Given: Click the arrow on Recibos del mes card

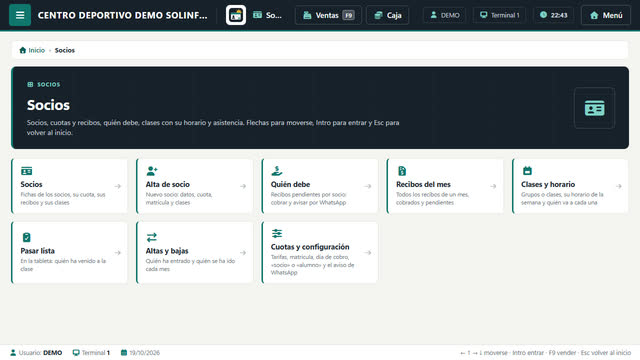Looking at the screenshot, I should point(493,186).
